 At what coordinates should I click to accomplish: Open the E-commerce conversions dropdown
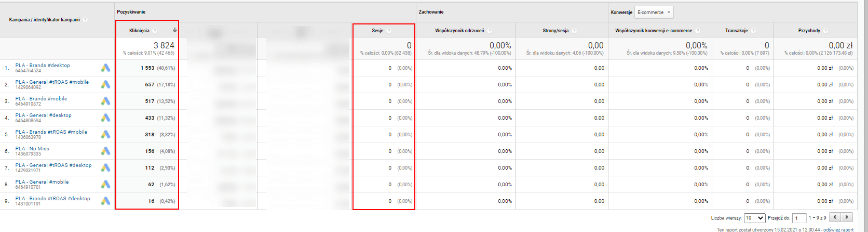tap(655, 12)
